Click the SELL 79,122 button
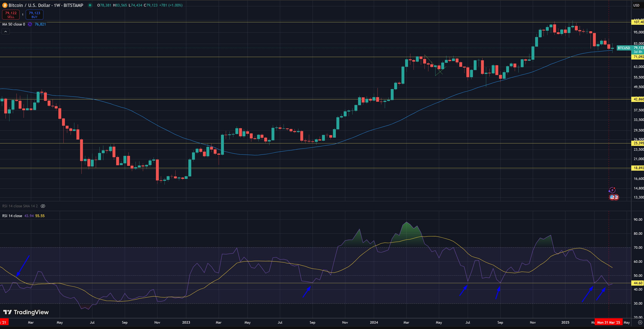 11,15
